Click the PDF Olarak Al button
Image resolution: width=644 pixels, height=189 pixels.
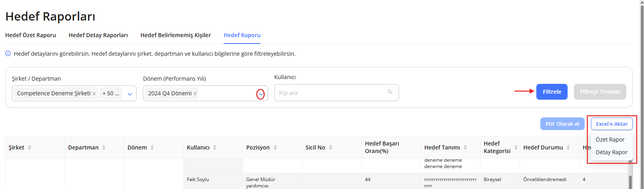[x=562, y=124]
